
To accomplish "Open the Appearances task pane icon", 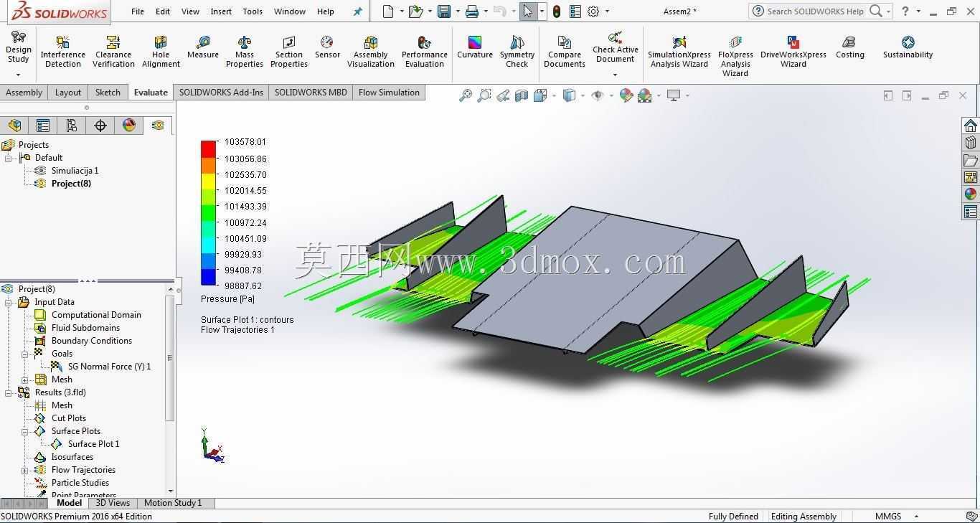I will tap(971, 194).
